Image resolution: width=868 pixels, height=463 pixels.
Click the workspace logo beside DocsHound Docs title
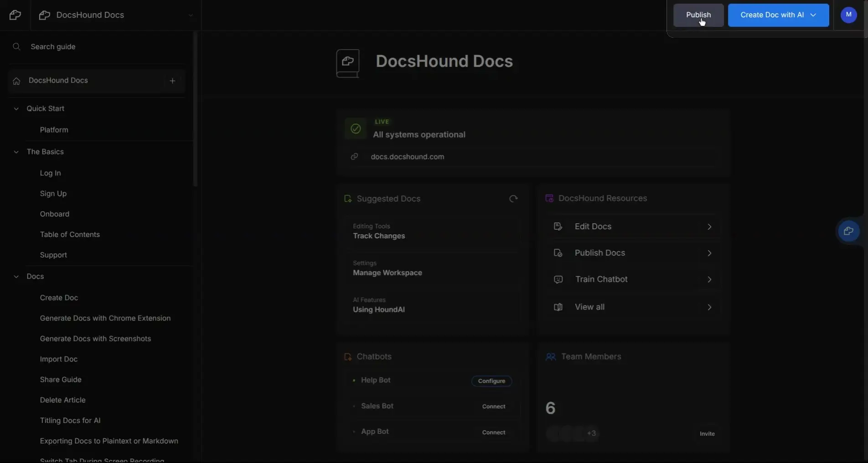(x=44, y=15)
